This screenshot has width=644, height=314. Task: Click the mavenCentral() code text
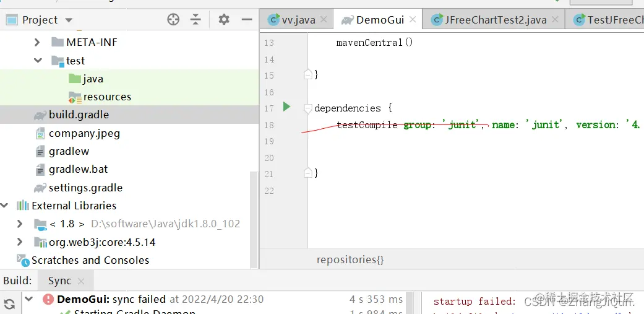coord(374,42)
